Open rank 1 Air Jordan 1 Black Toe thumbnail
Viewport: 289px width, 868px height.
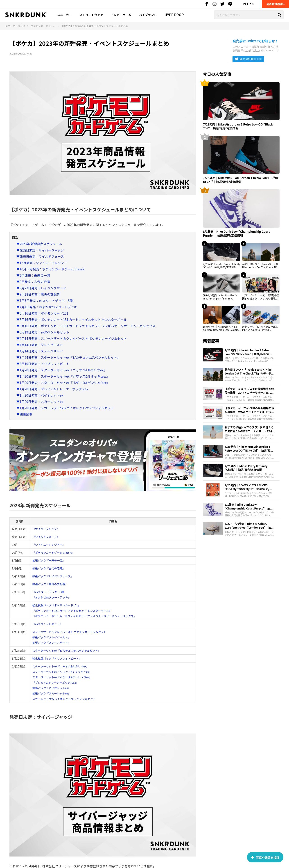241,101
